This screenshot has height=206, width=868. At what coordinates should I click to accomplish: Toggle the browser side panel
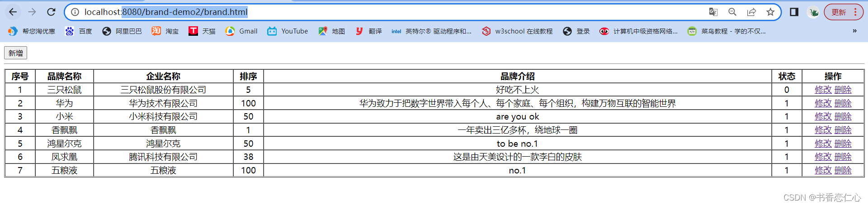[794, 12]
